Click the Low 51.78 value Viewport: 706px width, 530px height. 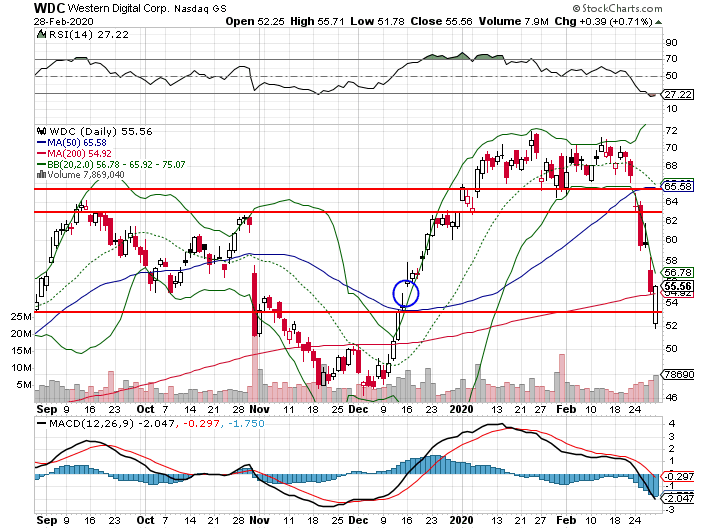[377, 21]
